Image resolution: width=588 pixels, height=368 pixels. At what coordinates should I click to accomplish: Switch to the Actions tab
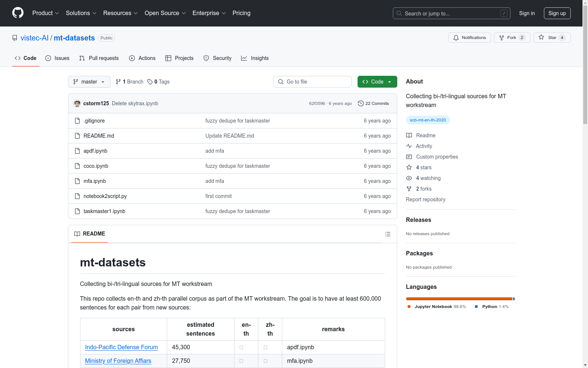coord(142,58)
